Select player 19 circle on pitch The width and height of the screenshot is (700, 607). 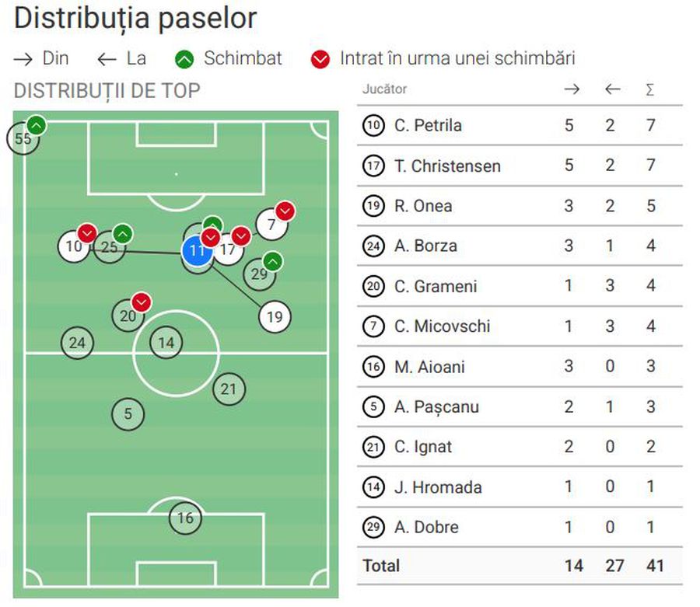(274, 317)
